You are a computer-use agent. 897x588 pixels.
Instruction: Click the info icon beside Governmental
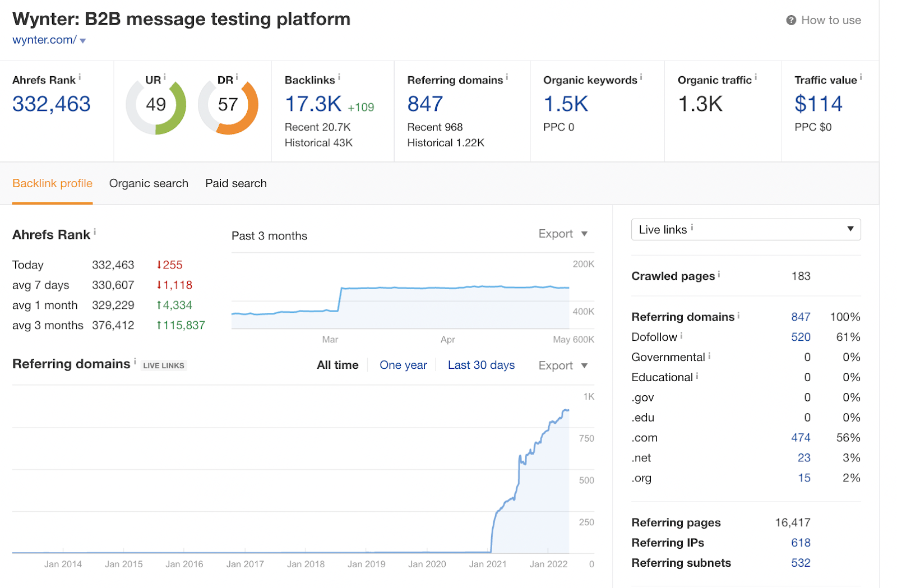[x=709, y=355]
